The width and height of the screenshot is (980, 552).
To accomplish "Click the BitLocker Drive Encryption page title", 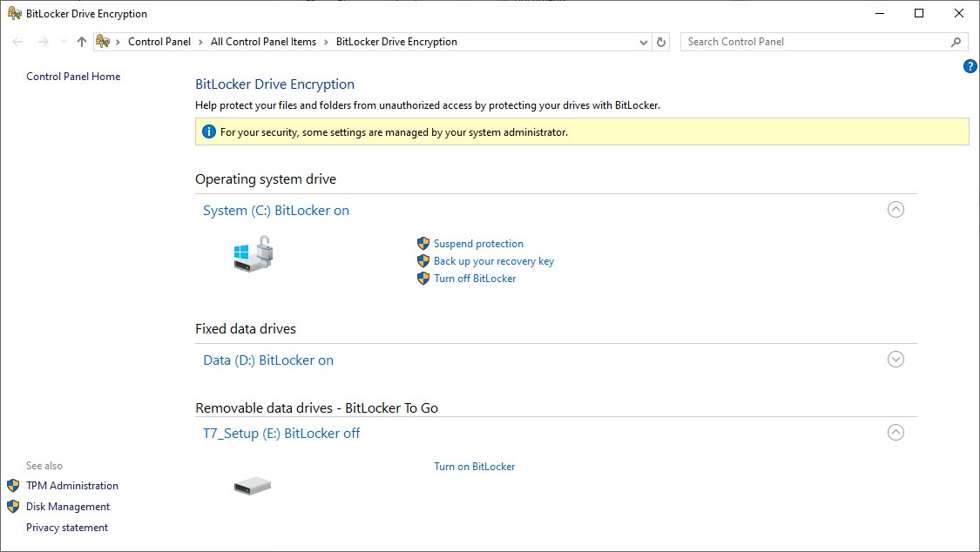I will point(275,84).
